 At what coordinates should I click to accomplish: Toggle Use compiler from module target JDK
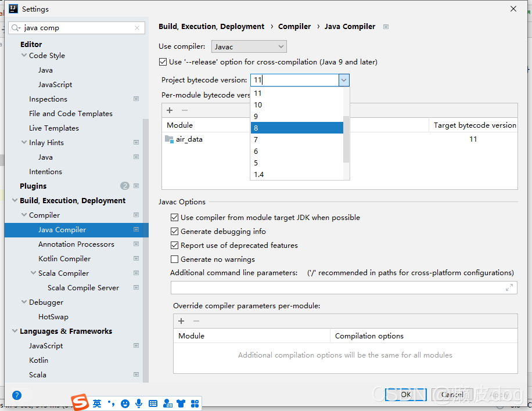pos(174,217)
